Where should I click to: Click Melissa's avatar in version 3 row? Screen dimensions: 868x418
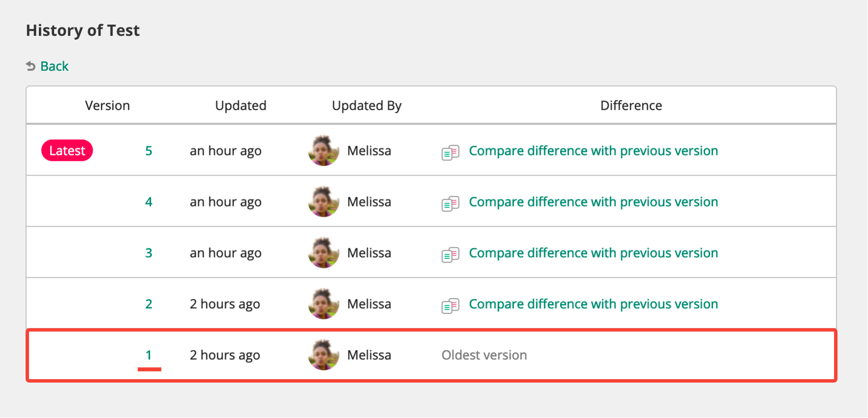[323, 253]
